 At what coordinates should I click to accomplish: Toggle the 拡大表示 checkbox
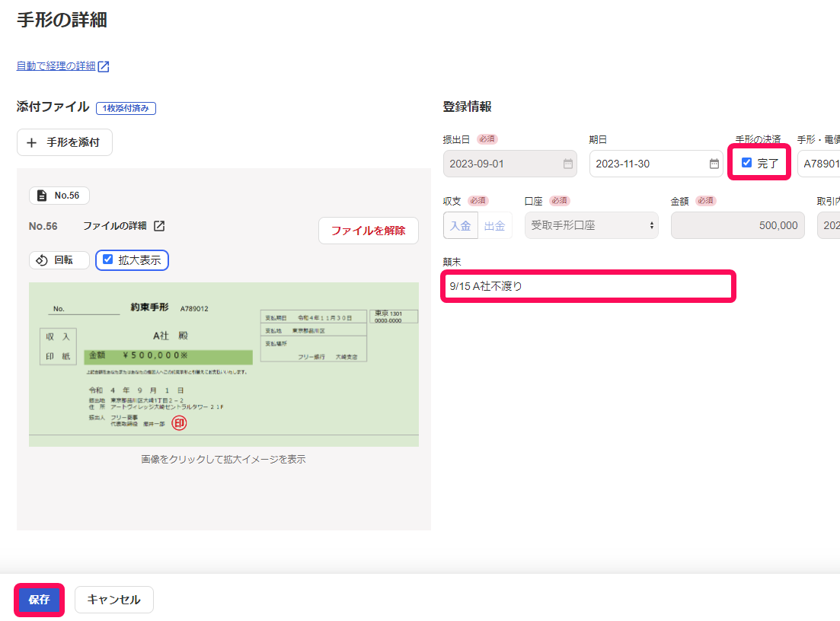107,260
